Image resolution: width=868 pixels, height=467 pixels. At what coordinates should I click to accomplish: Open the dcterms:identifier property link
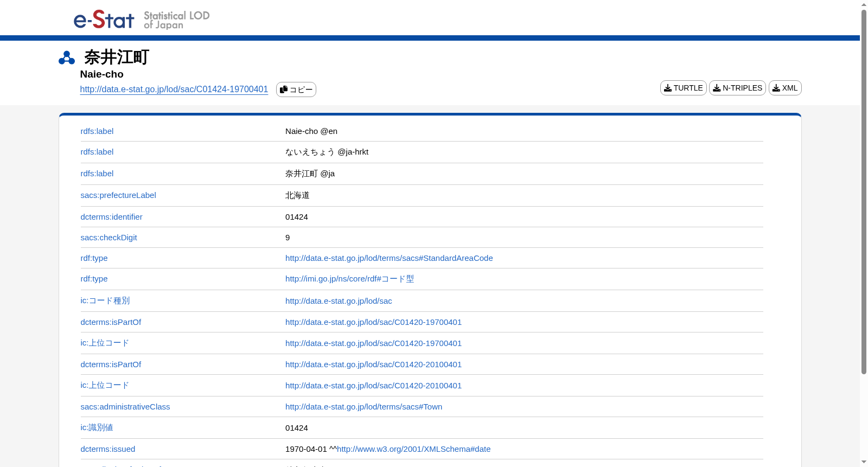click(x=112, y=217)
